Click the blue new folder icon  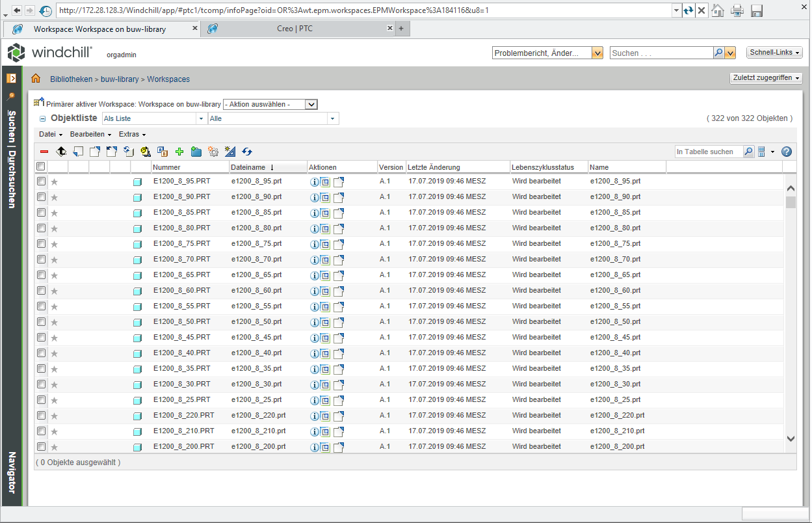196,152
